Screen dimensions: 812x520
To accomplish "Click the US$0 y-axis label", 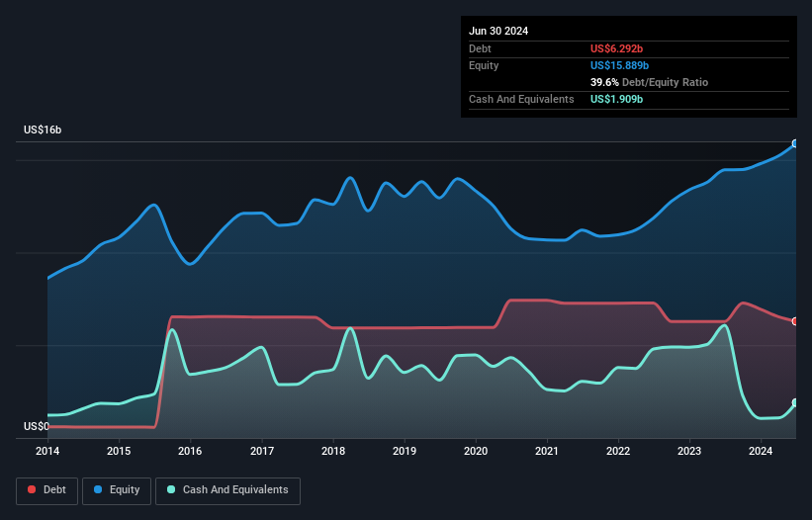I will tap(37, 426).
